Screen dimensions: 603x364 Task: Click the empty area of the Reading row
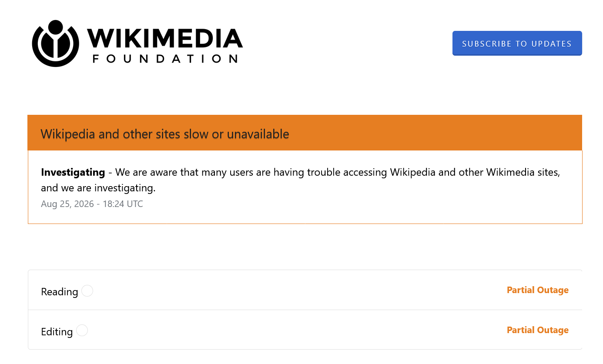(x=300, y=290)
